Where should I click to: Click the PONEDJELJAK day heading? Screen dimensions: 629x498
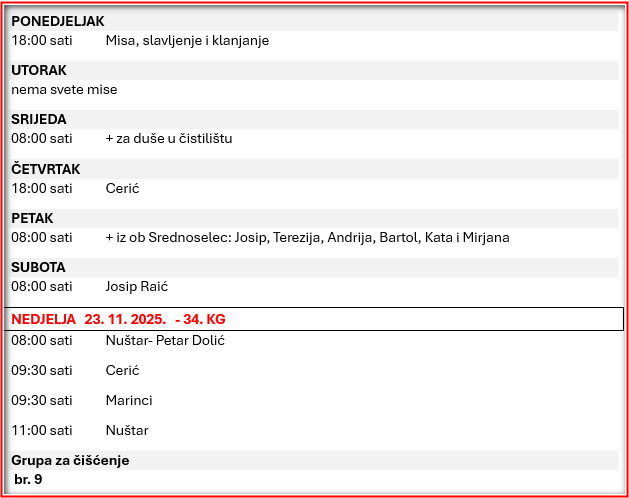click(57, 21)
